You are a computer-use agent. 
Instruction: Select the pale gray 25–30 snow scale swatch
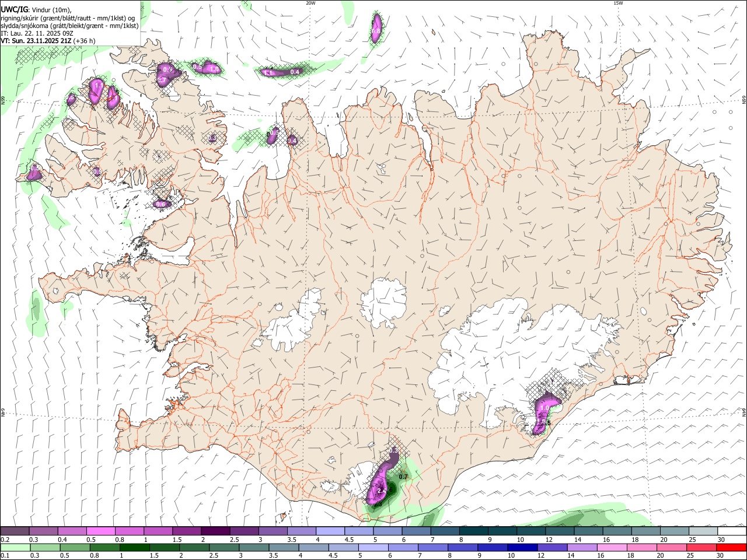click(703, 531)
